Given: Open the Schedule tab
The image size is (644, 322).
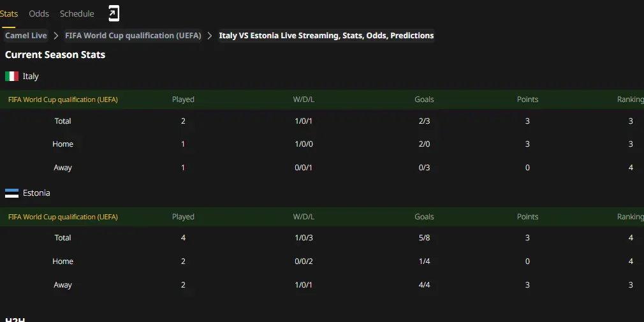Looking at the screenshot, I should (x=77, y=13).
